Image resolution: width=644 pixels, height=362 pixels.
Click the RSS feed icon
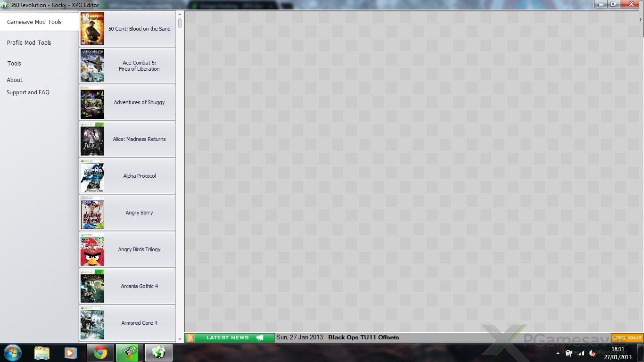coord(190,337)
